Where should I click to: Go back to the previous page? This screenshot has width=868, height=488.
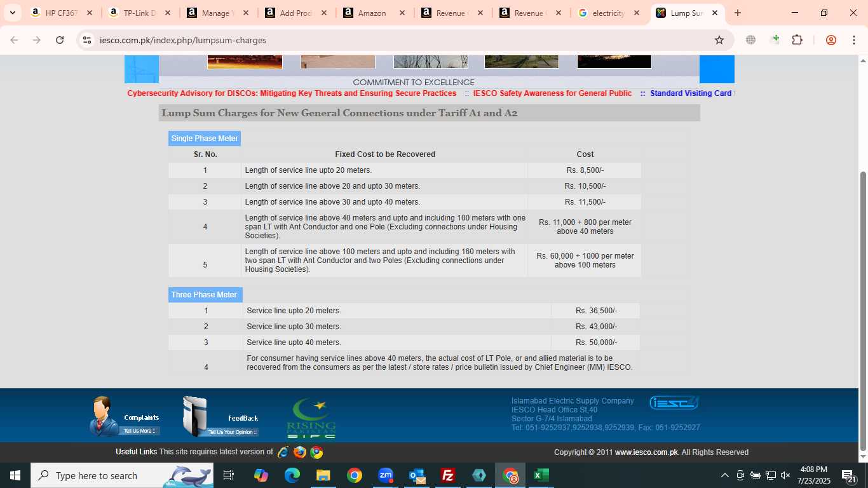pos(14,40)
